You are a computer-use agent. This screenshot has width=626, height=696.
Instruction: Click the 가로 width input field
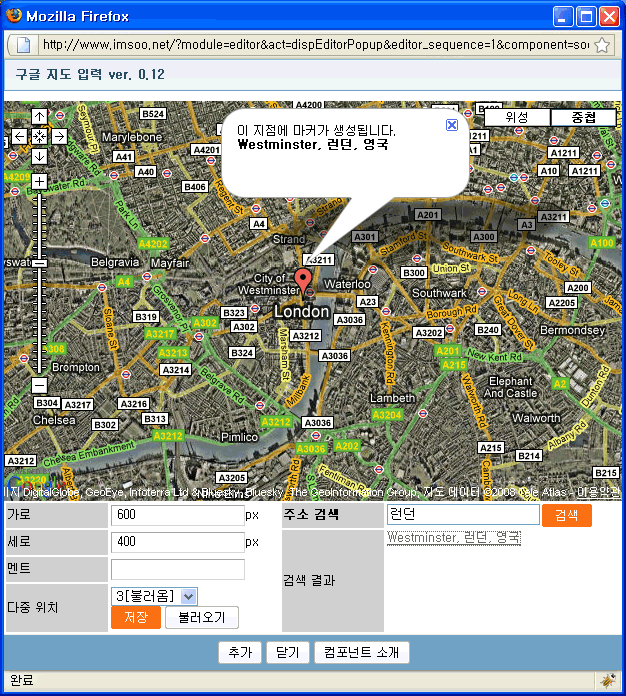click(178, 515)
